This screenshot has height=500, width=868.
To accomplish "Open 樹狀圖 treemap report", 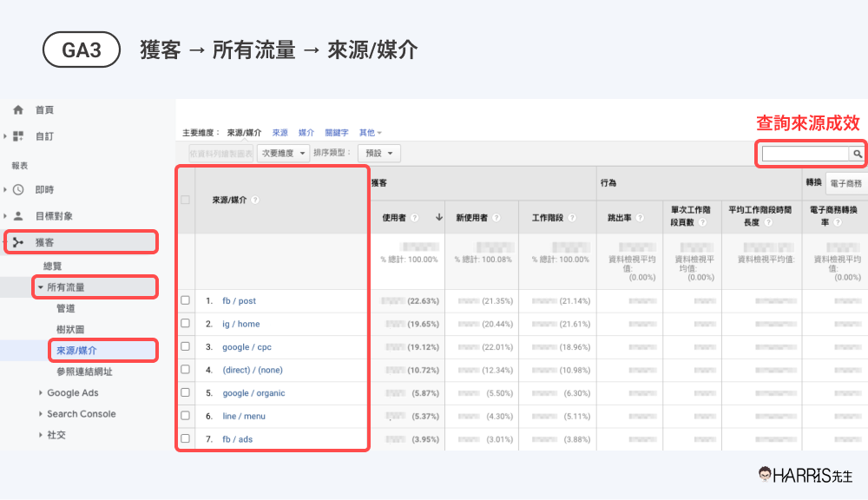I will tap(70, 330).
